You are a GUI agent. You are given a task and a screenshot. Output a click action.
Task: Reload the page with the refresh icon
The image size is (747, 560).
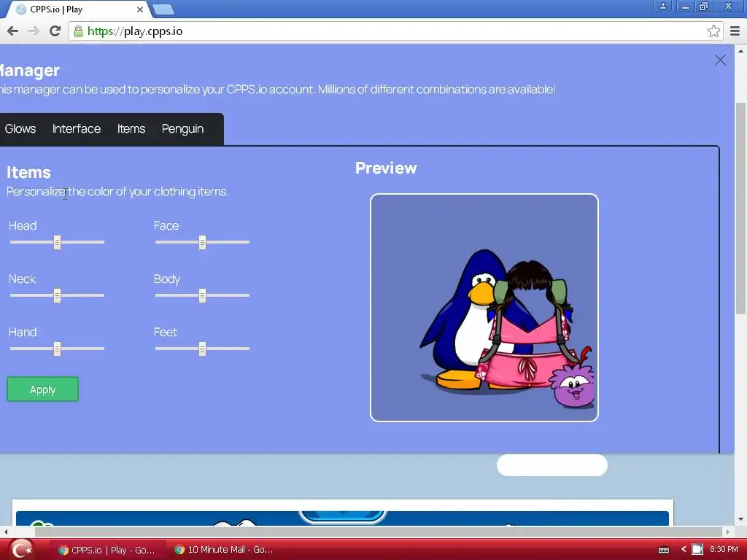55,31
